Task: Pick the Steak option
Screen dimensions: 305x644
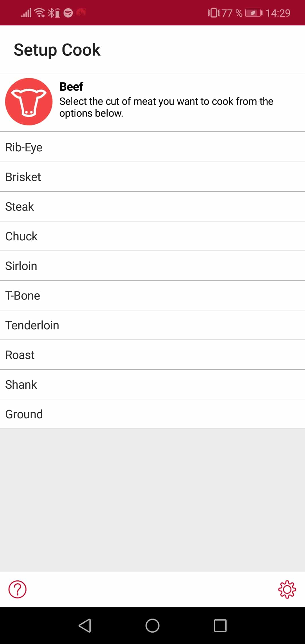Action: [152, 206]
